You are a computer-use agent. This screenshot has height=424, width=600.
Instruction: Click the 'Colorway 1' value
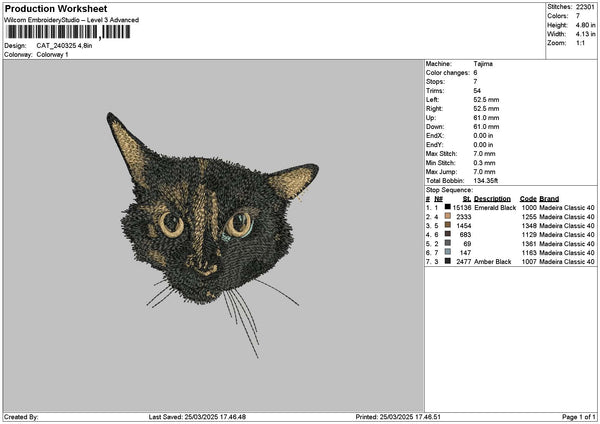point(52,55)
